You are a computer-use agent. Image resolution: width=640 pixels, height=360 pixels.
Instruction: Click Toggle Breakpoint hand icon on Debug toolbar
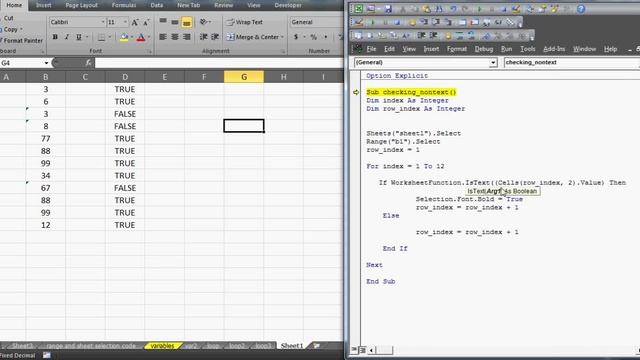(x=412, y=22)
